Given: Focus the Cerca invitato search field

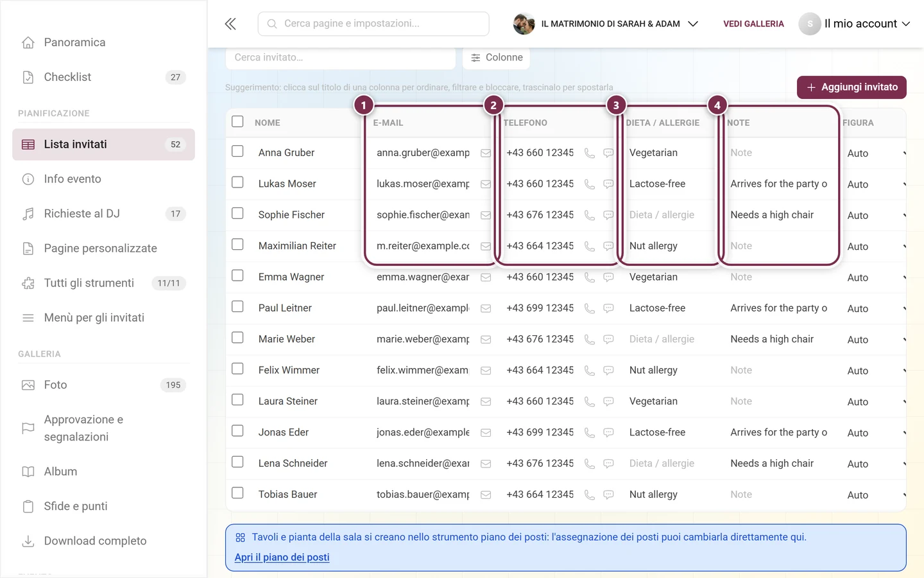Looking at the screenshot, I should pos(341,58).
